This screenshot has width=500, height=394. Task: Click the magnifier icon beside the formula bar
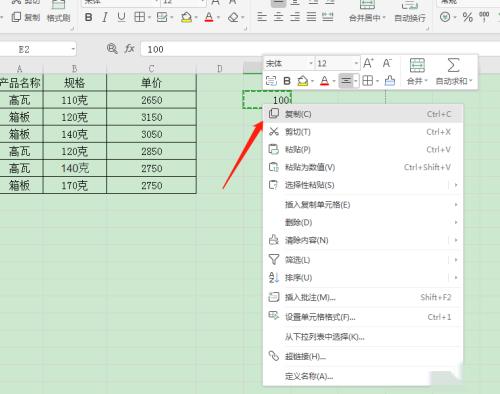[x=112, y=49]
